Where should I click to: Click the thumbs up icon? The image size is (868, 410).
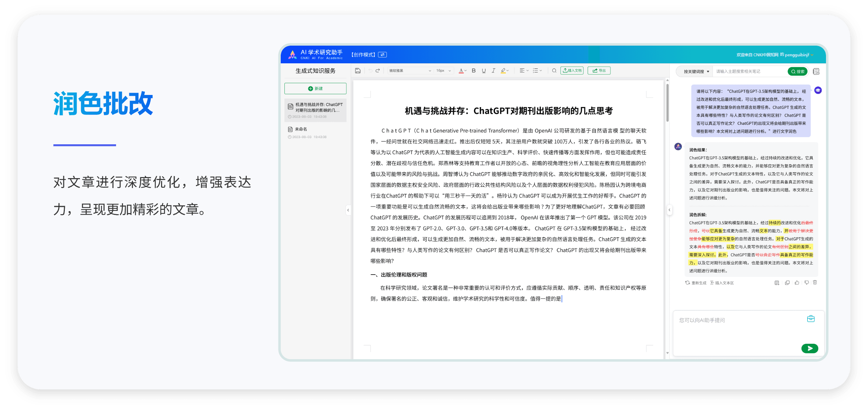click(x=797, y=283)
